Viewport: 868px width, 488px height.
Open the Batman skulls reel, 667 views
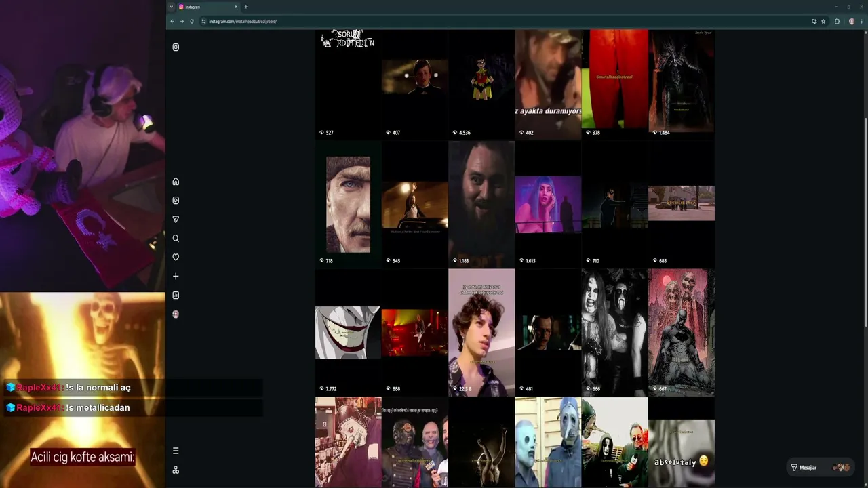[682, 332]
